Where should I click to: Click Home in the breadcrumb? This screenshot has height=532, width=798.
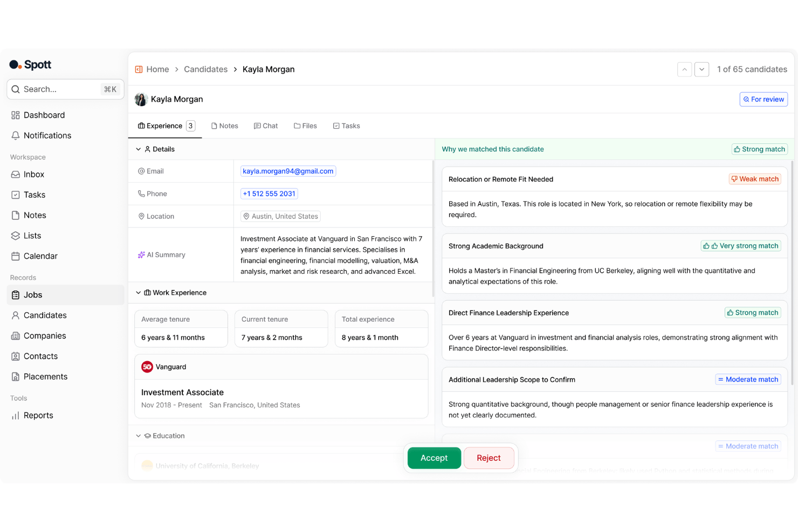157,70
